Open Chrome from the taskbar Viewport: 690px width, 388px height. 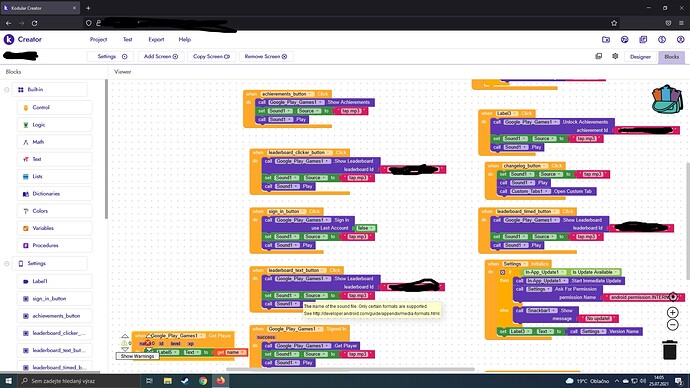(x=203, y=381)
